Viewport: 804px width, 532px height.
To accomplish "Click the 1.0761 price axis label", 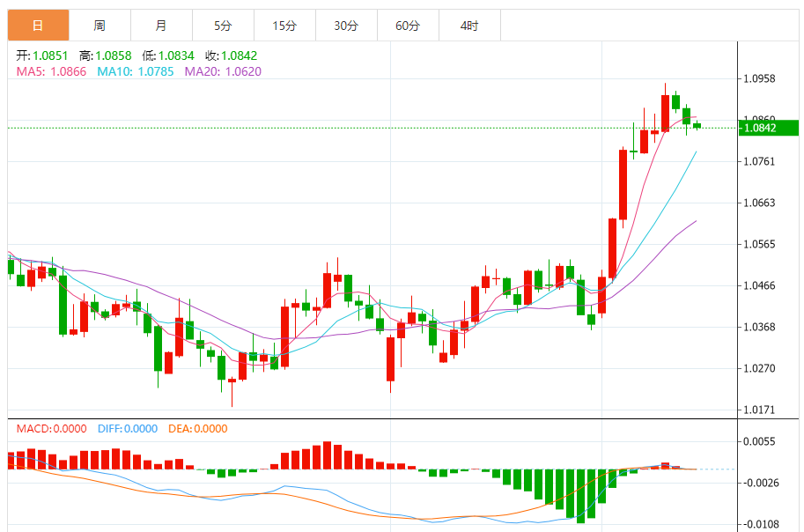I will pos(759,161).
